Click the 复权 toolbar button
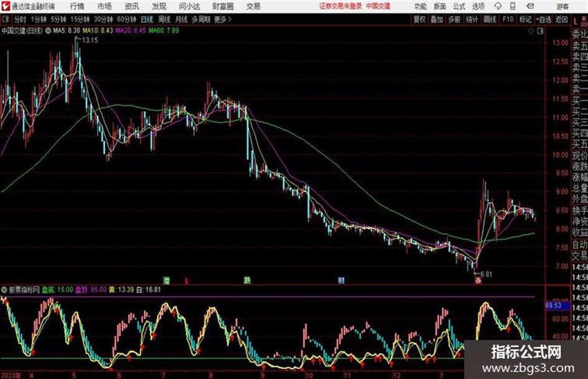Screen dimensions: 588x379 (x=419, y=19)
